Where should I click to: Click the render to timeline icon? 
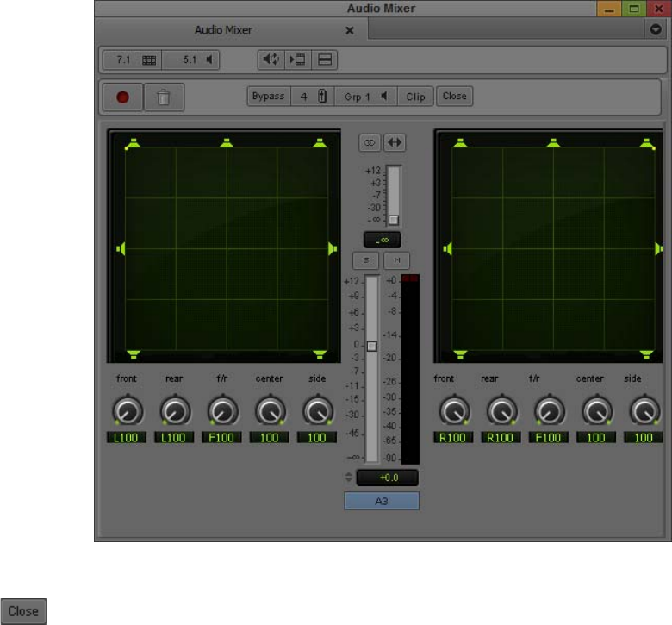click(297, 59)
